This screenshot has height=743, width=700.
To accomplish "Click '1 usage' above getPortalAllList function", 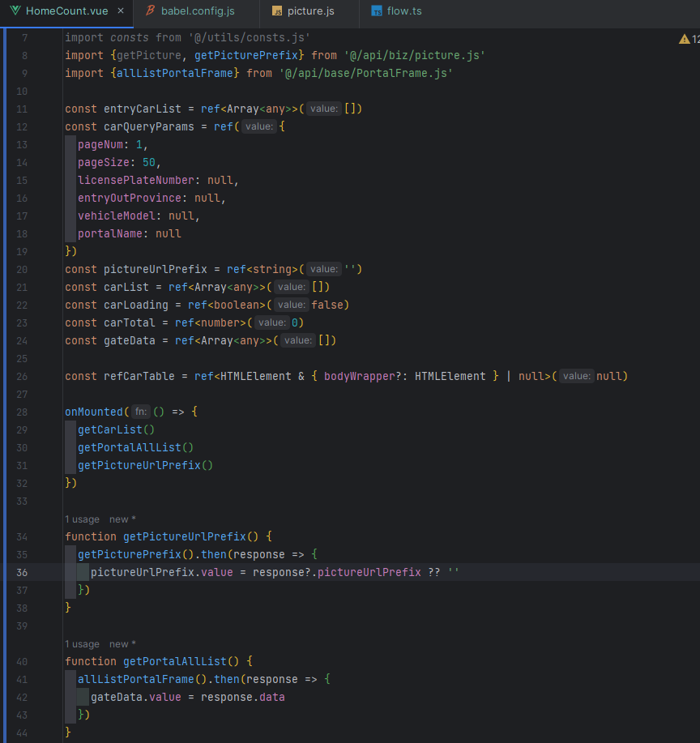I will (x=82, y=644).
